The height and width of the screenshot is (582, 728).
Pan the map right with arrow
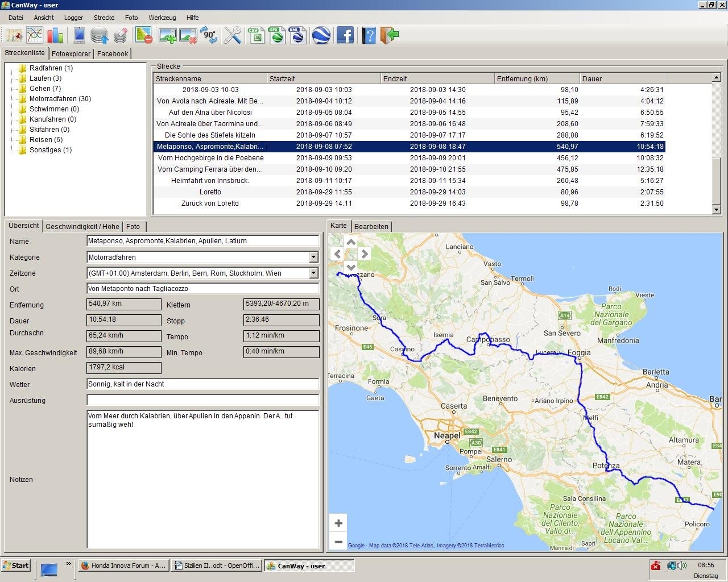point(365,254)
